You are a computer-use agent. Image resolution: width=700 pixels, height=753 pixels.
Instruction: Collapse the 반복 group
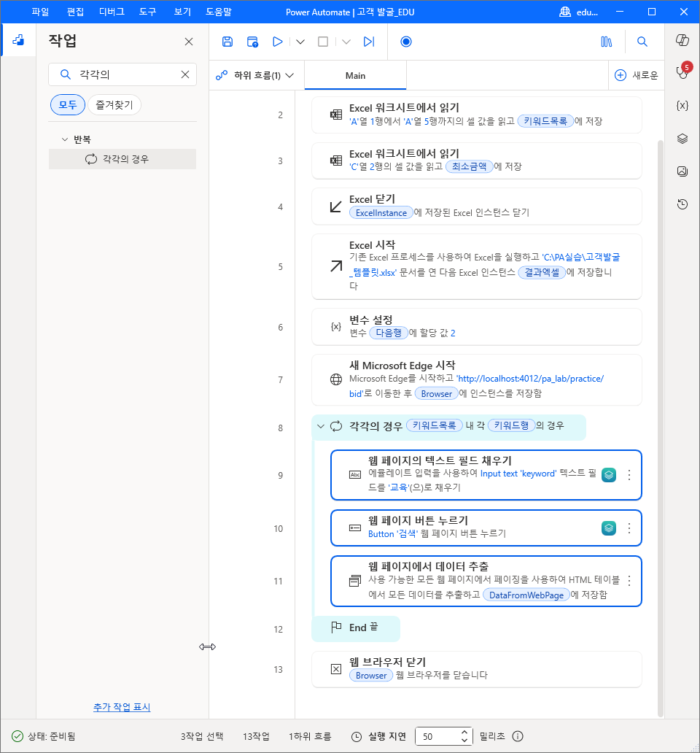tap(65, 139)
